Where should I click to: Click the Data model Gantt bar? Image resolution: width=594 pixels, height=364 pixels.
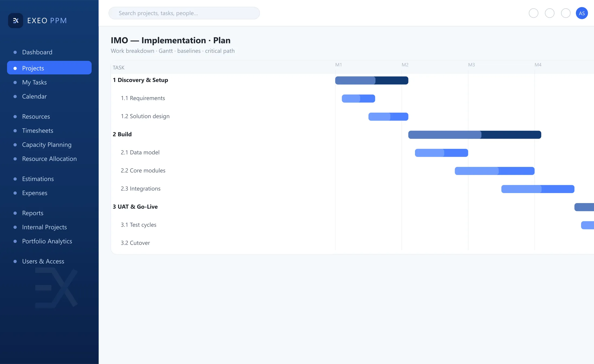(441, 153)
